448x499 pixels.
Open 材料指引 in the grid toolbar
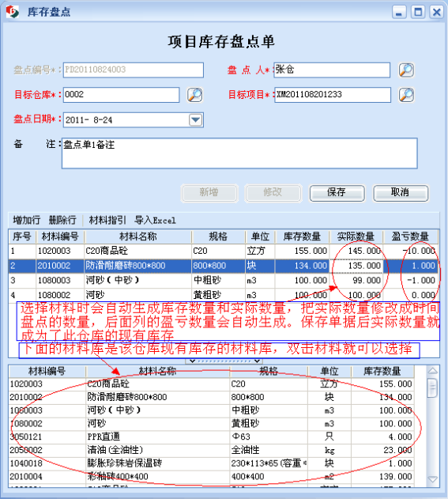coord(107,220)
